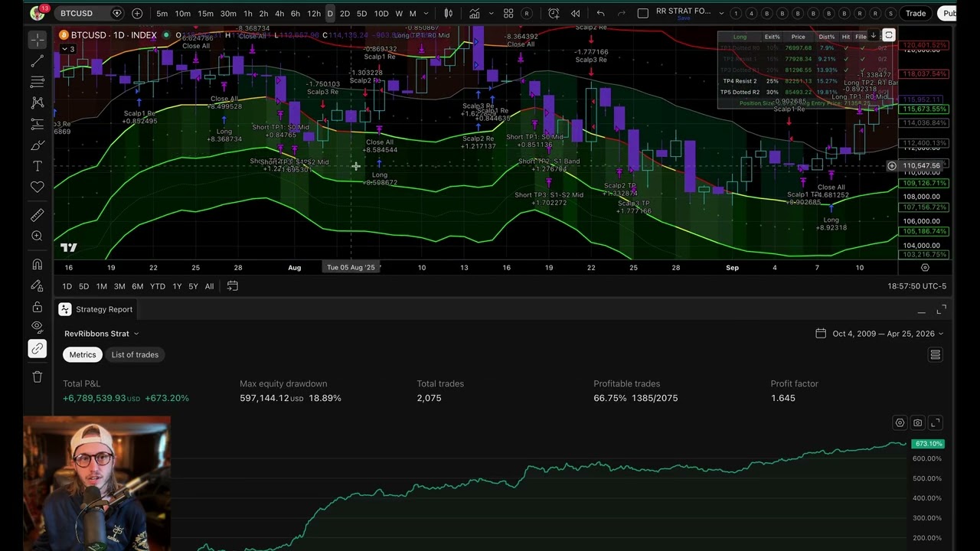Toggle hide all drawings eye icon
The width and height of the screenshot is (980, 551).
pos(37,328)
